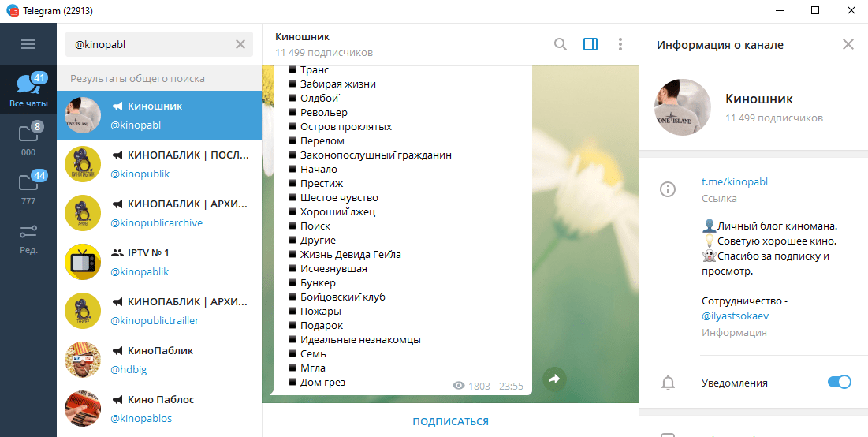Click the Киношник channel avatar in info panel

point(683,108)
